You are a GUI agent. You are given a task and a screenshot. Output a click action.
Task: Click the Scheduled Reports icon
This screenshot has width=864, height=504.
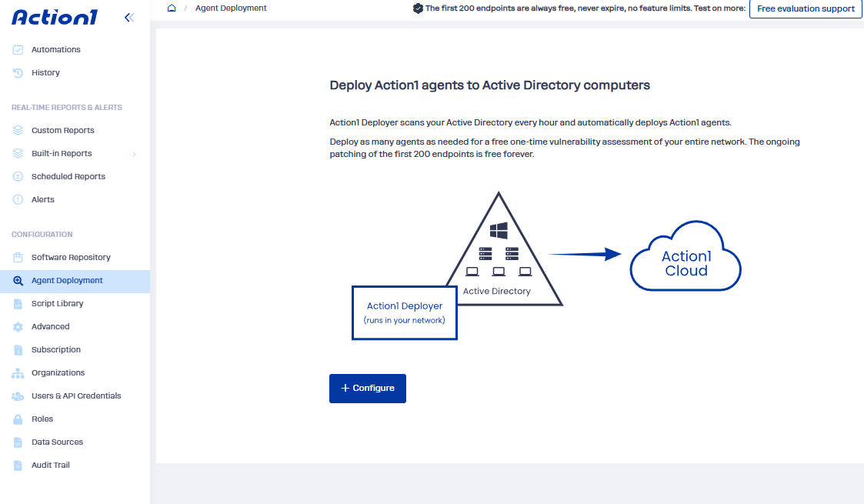(18, 177)
